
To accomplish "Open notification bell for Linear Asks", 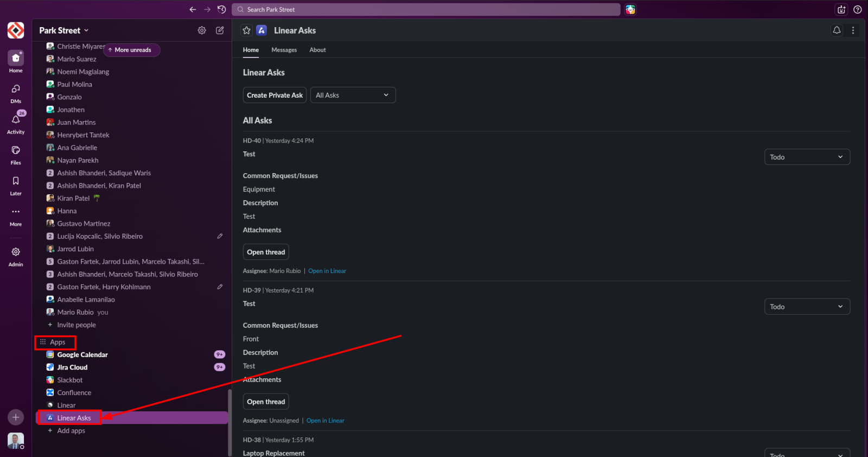I will pyautogui.click(x=837, y=30).
